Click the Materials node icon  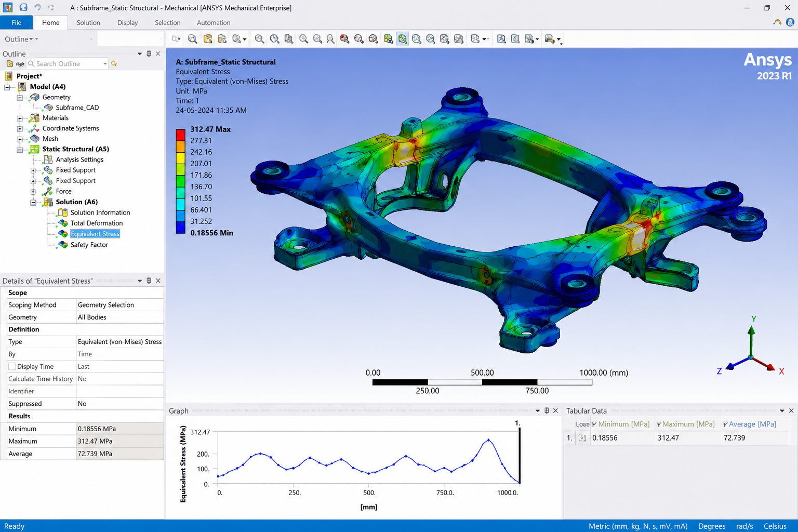[35, 118]
